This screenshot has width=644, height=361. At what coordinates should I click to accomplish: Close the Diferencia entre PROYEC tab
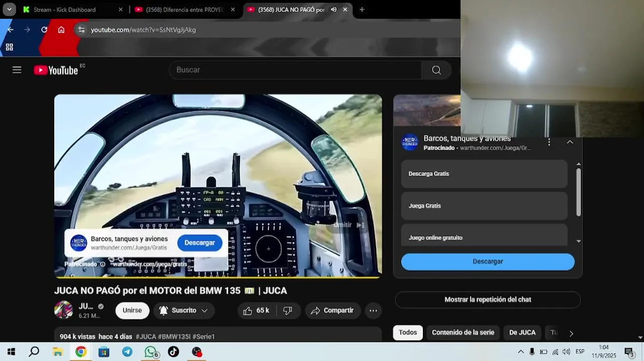pyautogui.click(x=233, y=10)
